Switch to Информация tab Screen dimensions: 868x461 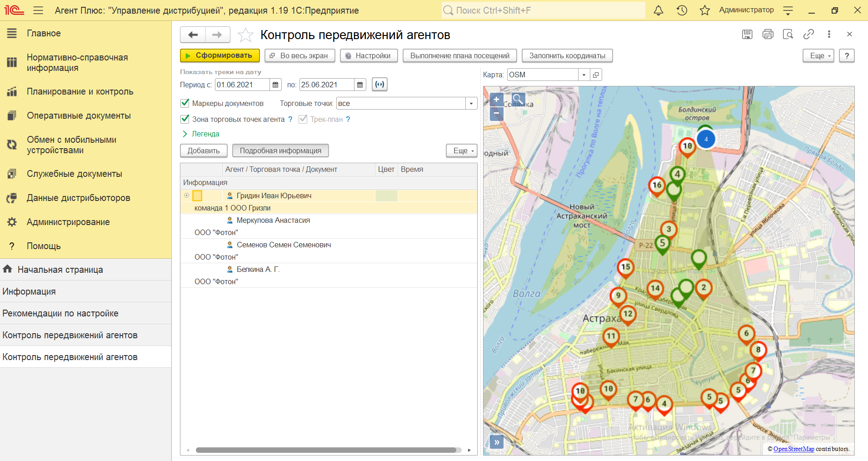(x=85, y=291)
